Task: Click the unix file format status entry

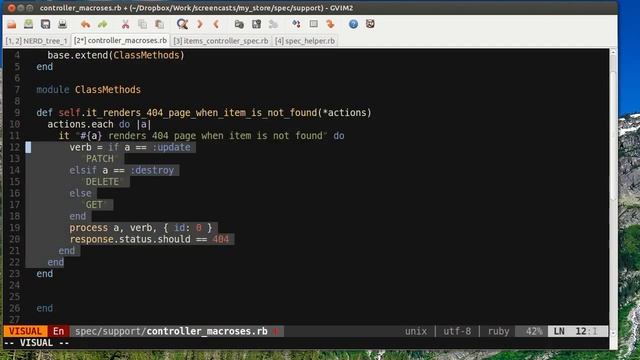Action: [416, 331]
